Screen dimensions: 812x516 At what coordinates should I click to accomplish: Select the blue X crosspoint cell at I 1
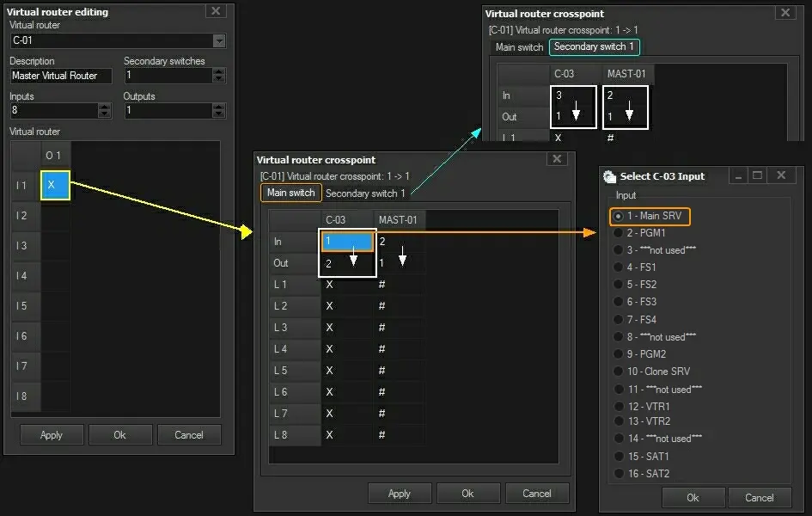point(55,185)
